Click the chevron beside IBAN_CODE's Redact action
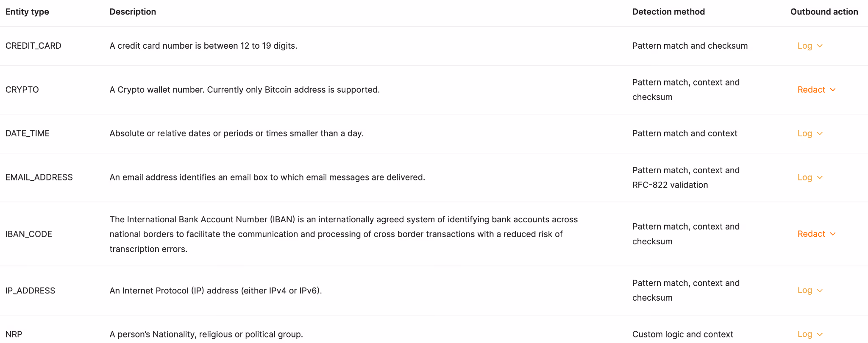 tap(833, 234)
